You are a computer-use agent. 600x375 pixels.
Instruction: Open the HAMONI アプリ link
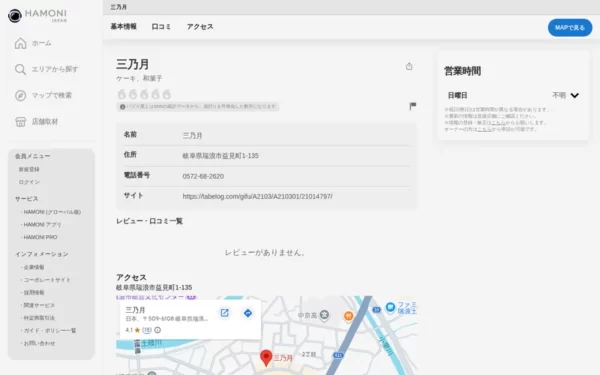[x=42, y=224]
